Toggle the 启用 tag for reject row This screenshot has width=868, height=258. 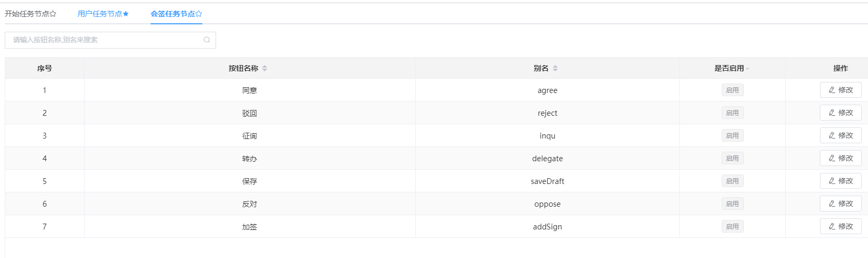point(732,113)
